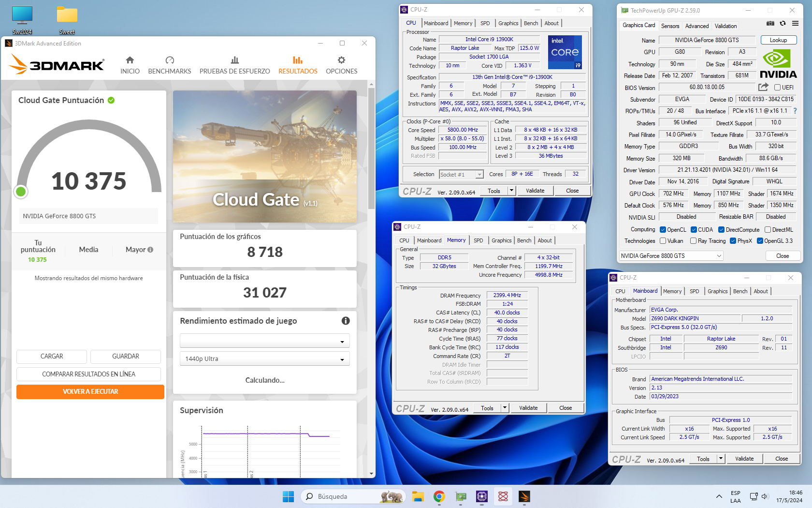Click Bus Interface question mark in GPU-Z
Screen dimensions: 812x508
click(795, 111)
